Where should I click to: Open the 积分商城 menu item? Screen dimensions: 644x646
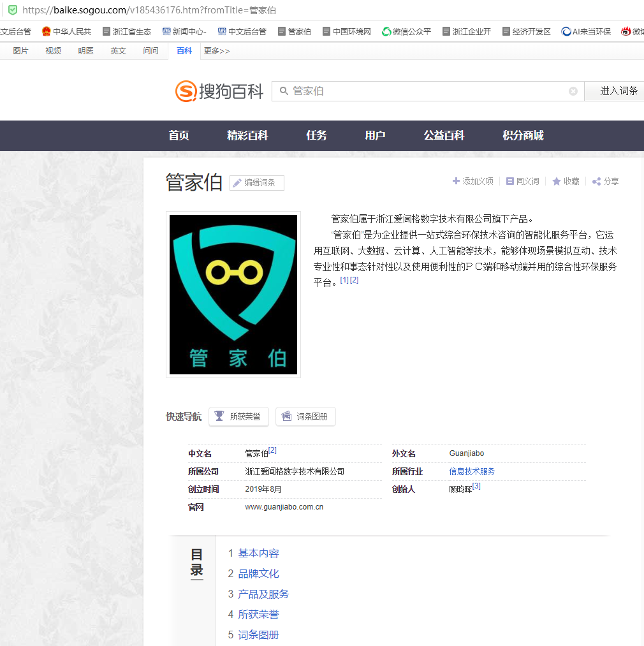522,135
